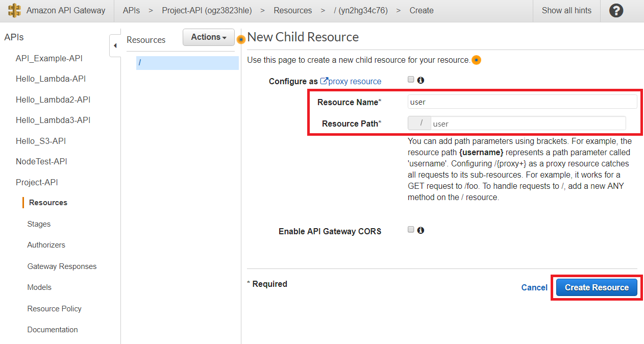
Task: Open NodeTest-API in sidebar
Action: coord(41,161)
